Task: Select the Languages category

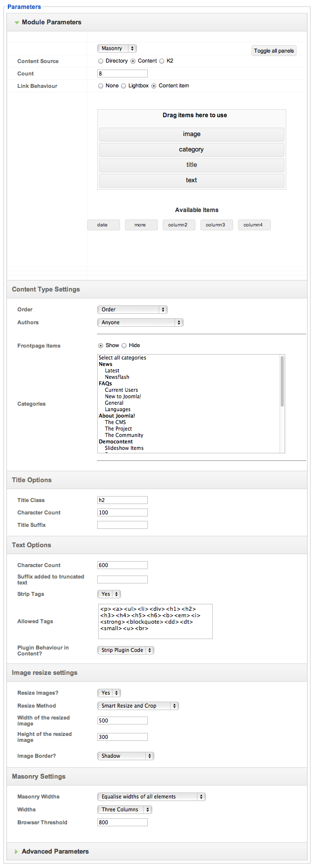Action: [x=118, y=409]
